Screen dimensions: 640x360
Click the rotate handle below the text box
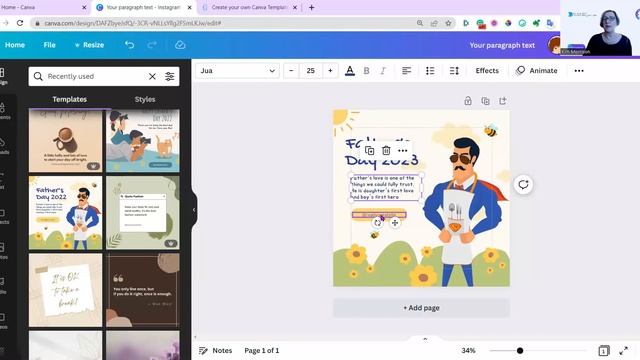point(378,223)
